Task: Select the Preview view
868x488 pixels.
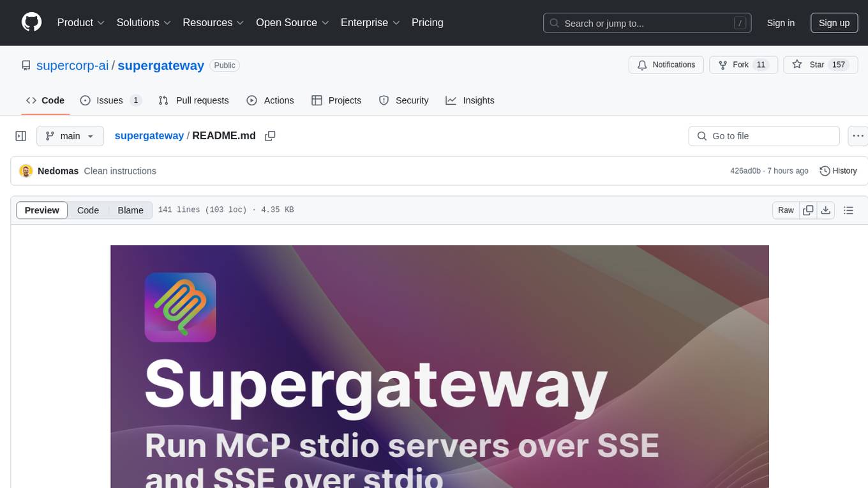Action: 42,210
